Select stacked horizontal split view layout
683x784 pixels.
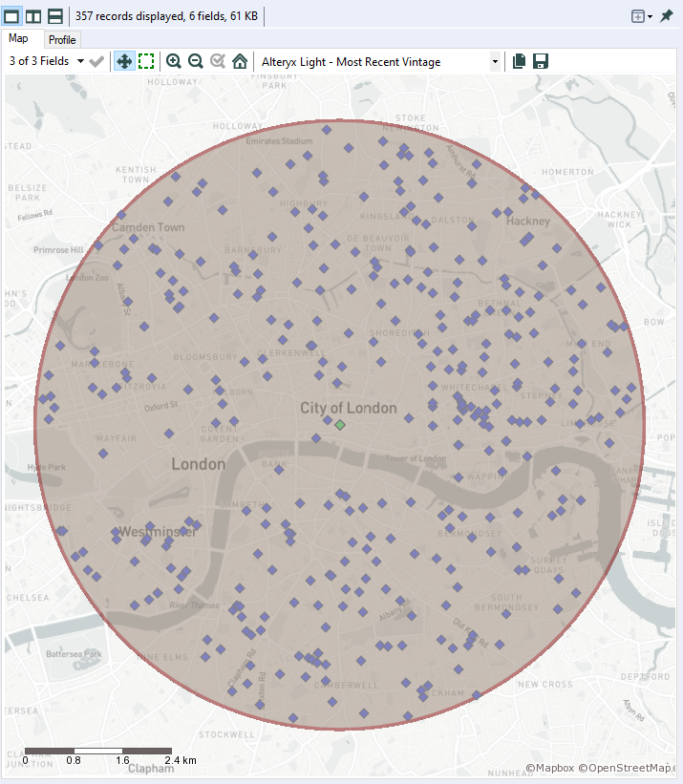55,16
